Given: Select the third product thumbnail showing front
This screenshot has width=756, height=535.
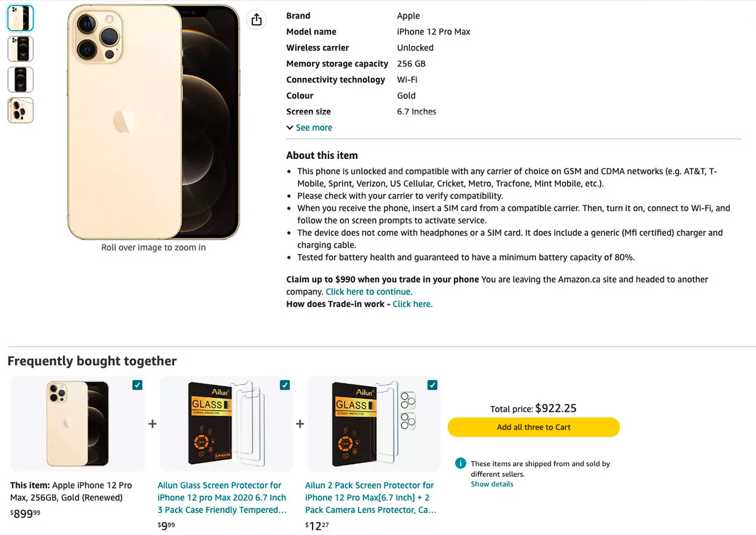Looking at the screenshot, I should pyautogui.click(x=20, y=79).
